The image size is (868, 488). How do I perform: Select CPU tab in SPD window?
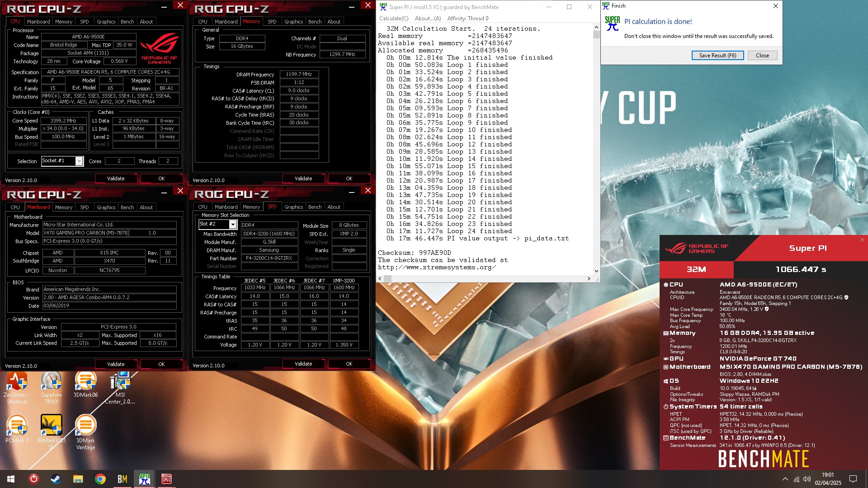tap(203, 207)
